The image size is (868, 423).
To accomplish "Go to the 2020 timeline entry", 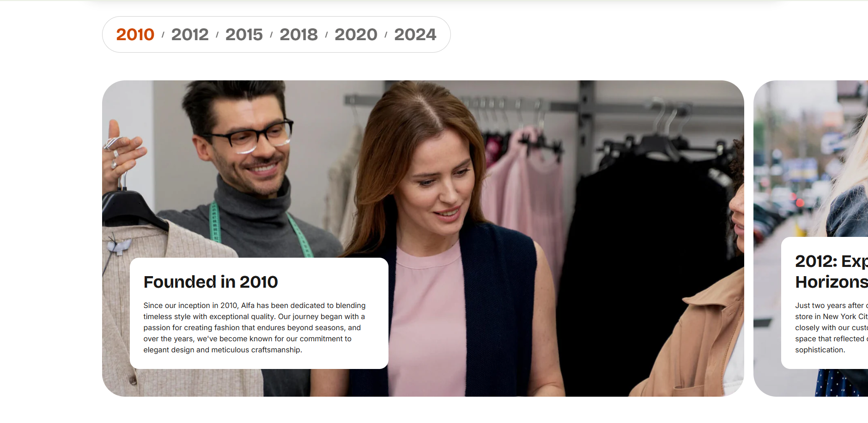I will (356, 35).
